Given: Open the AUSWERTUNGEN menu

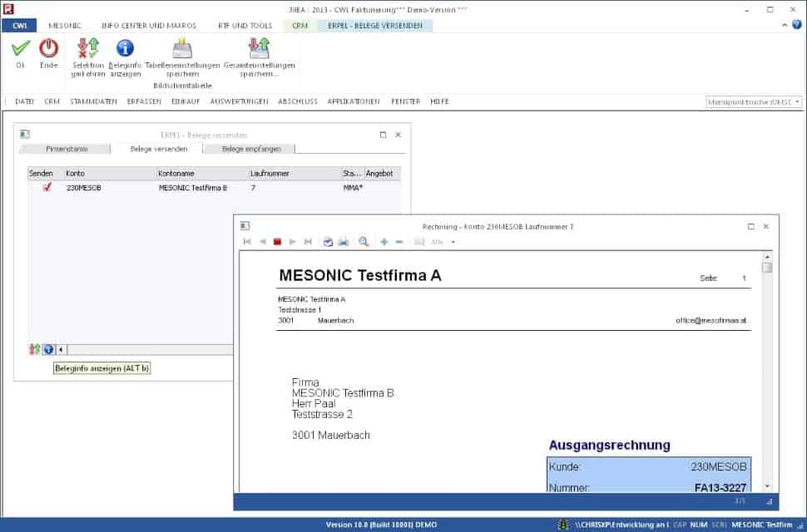Looking at the screenshot, I should coord(239,101).
